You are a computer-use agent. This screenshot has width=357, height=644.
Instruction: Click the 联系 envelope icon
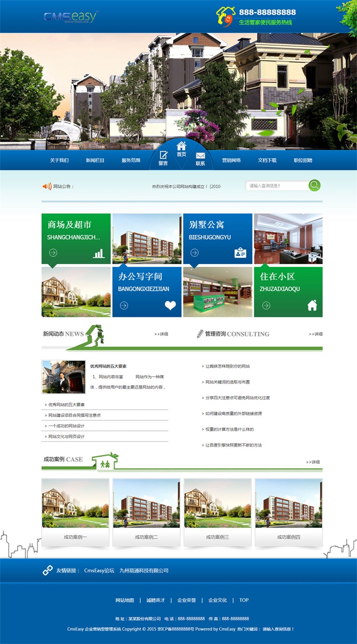200,155
